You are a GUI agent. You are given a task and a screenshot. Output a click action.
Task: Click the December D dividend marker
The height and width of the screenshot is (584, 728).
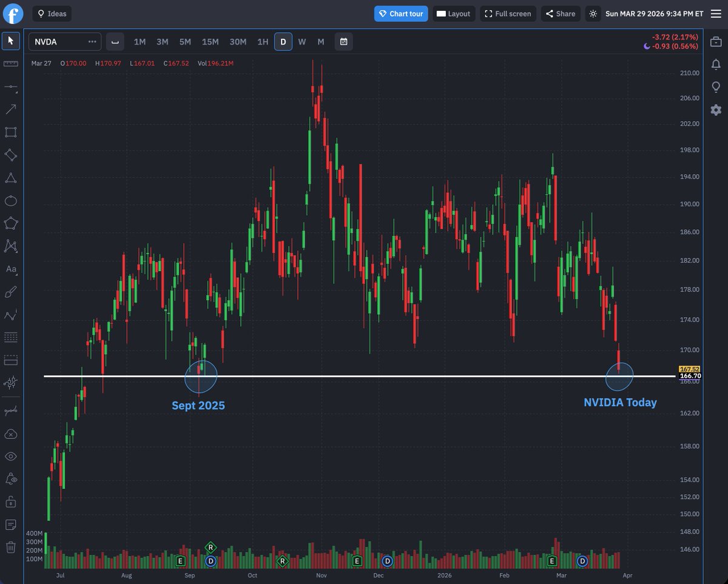387,562
